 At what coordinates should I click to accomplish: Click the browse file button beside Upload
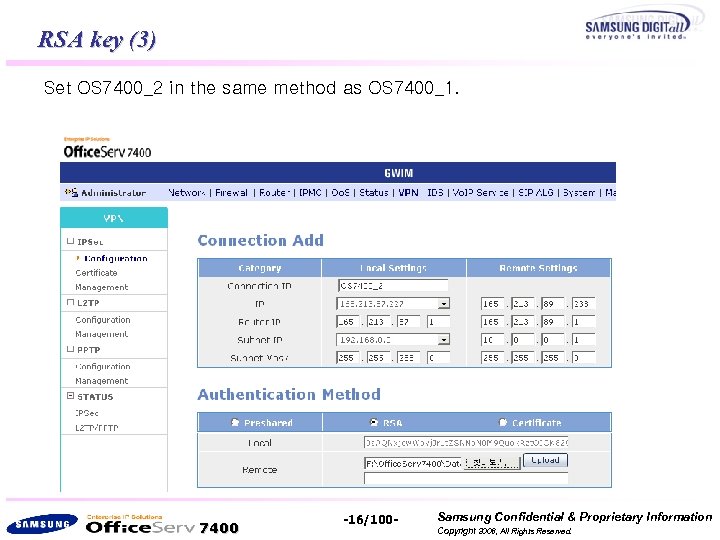pos(492,463)
